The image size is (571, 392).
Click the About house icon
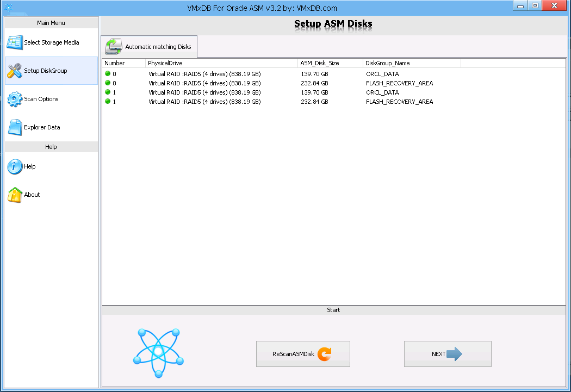point(15,195)
